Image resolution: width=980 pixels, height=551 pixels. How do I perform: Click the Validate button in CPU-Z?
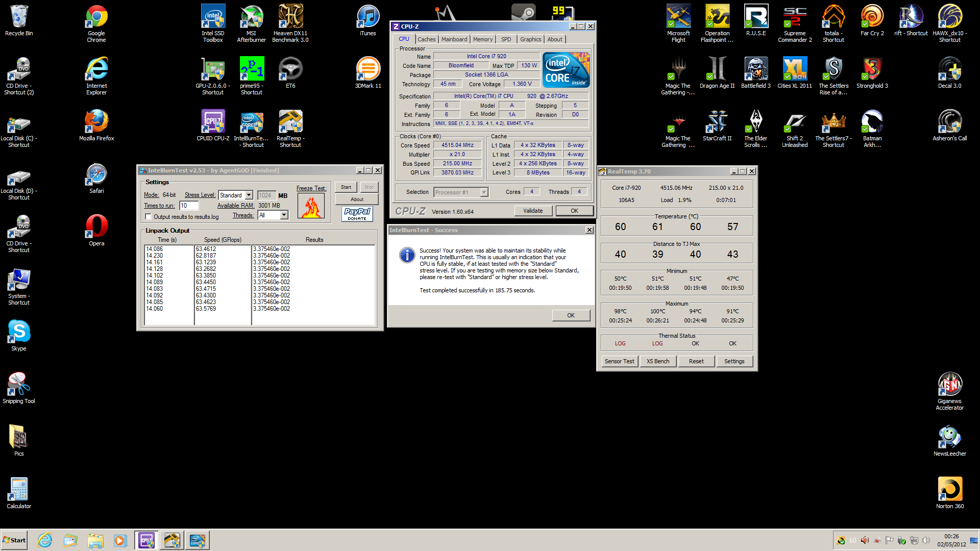point(533,211)
